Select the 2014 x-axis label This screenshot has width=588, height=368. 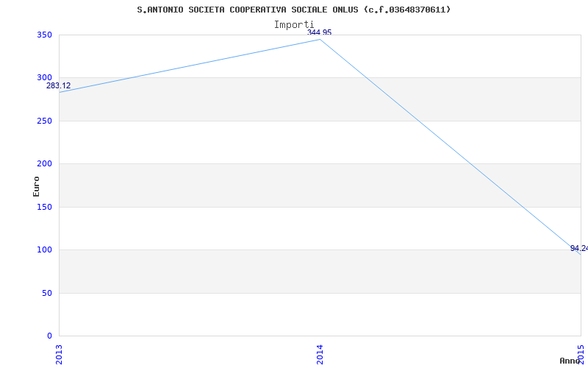point(320,354)
